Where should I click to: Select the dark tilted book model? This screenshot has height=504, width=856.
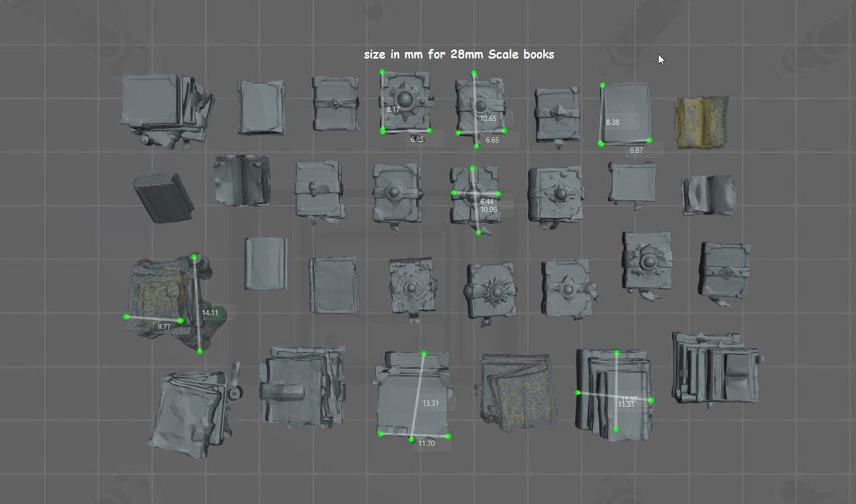(x=163, y=197)
